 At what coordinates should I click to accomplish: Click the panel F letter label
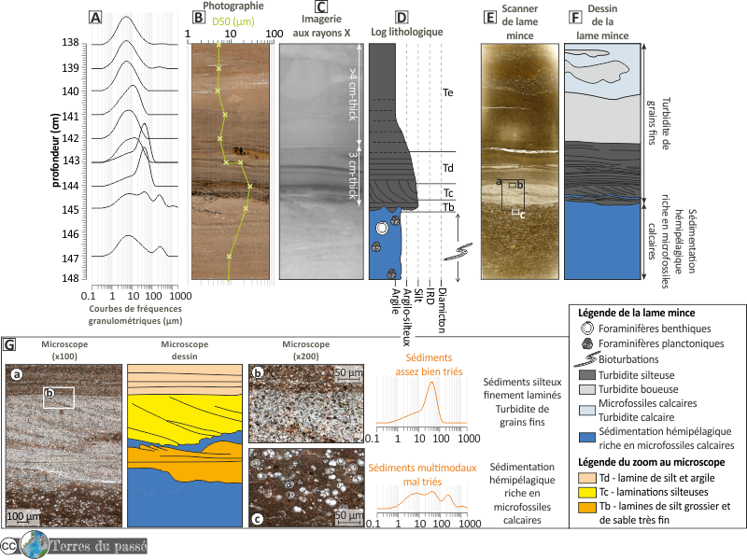click(x=575, y=18)
